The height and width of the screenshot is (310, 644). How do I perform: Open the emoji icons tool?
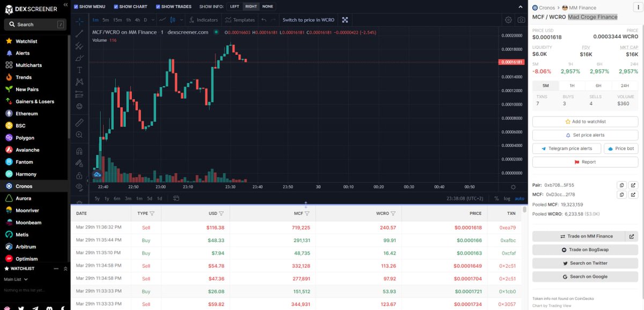[79, 106]
